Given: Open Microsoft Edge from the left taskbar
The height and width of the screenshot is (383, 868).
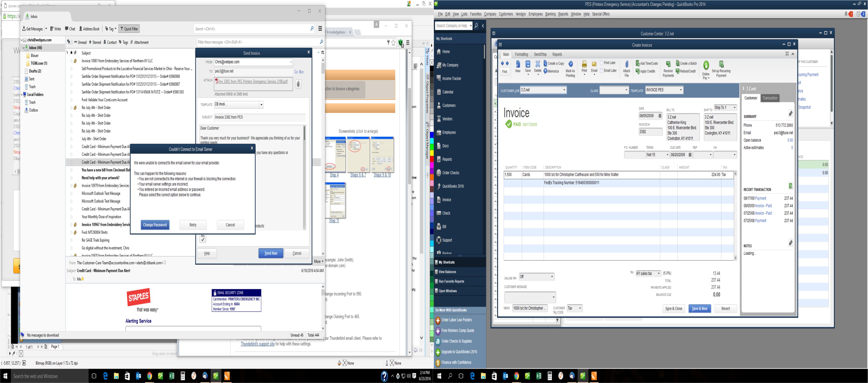Looking at the screenshot, I should (x=105, y=376).
